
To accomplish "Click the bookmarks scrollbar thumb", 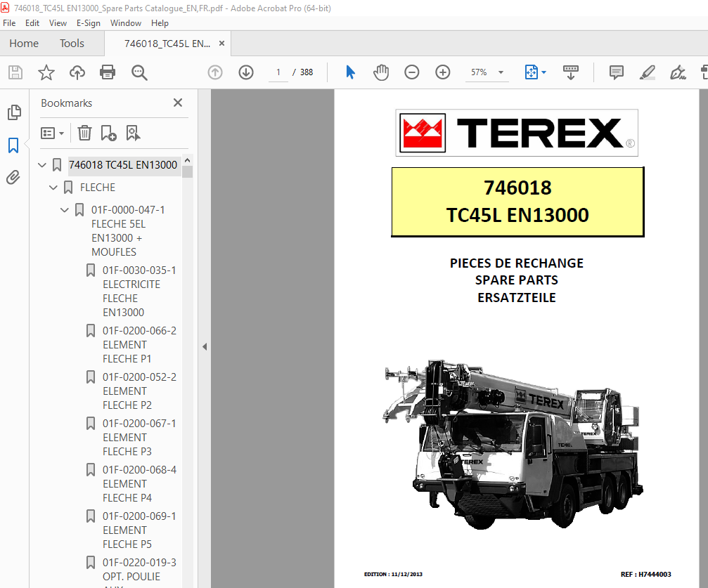I will (188, 172).
